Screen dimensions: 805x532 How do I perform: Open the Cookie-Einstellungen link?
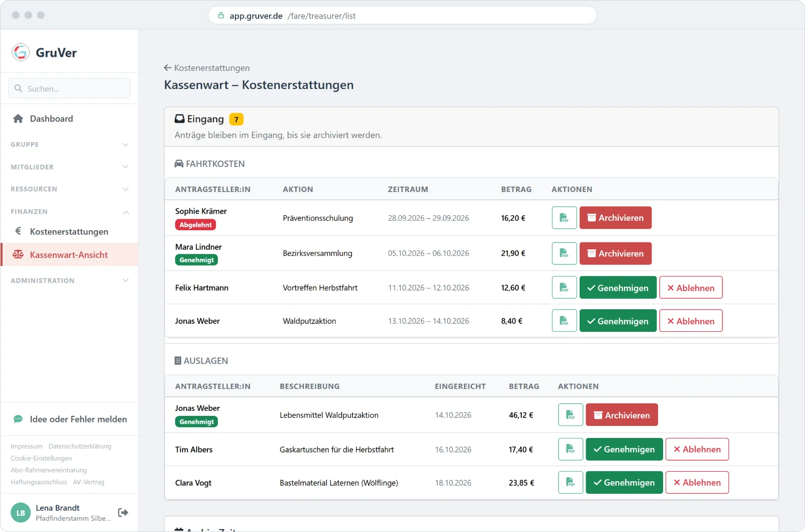coord(41,458)
